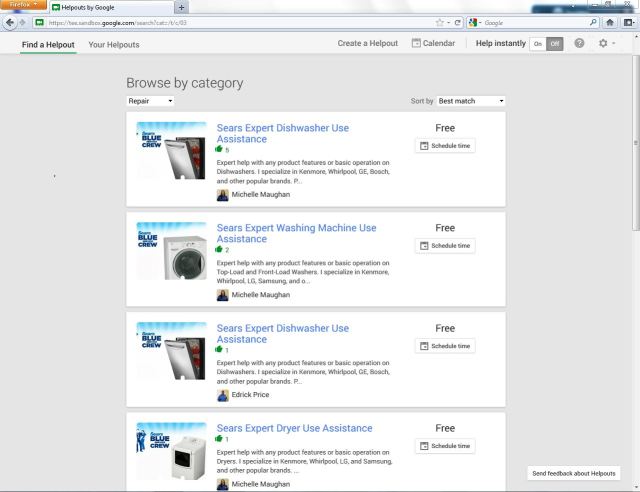Click the Sears dishwasher thumbnail in first listing
This screenshot has width=640, height=492.
tap(171, 150)
